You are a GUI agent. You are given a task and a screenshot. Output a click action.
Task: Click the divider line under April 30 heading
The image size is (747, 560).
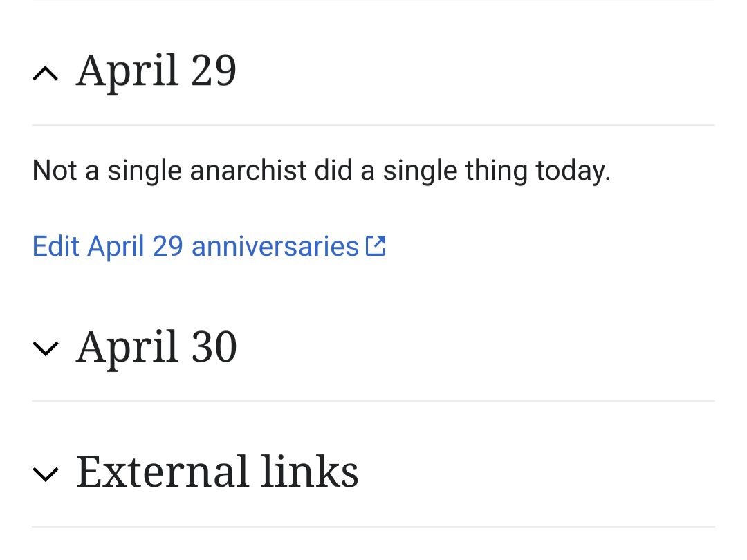(x=373, y=401)
